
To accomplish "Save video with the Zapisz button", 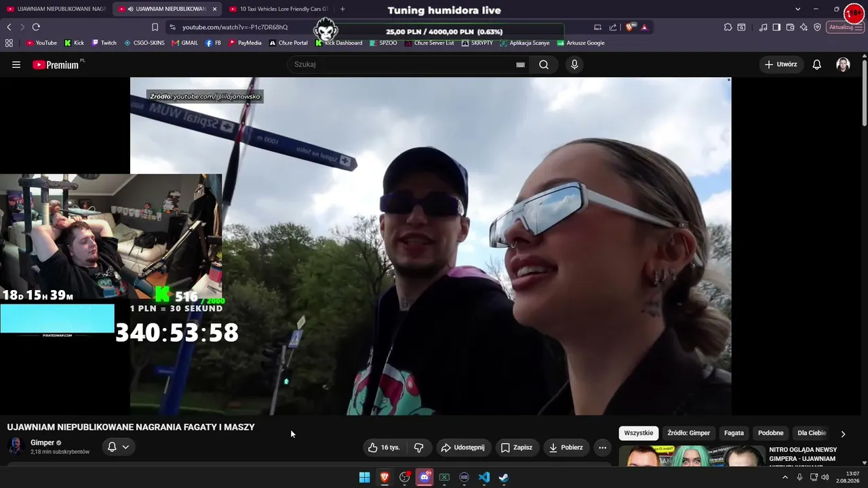I will [x=517, y=447].
